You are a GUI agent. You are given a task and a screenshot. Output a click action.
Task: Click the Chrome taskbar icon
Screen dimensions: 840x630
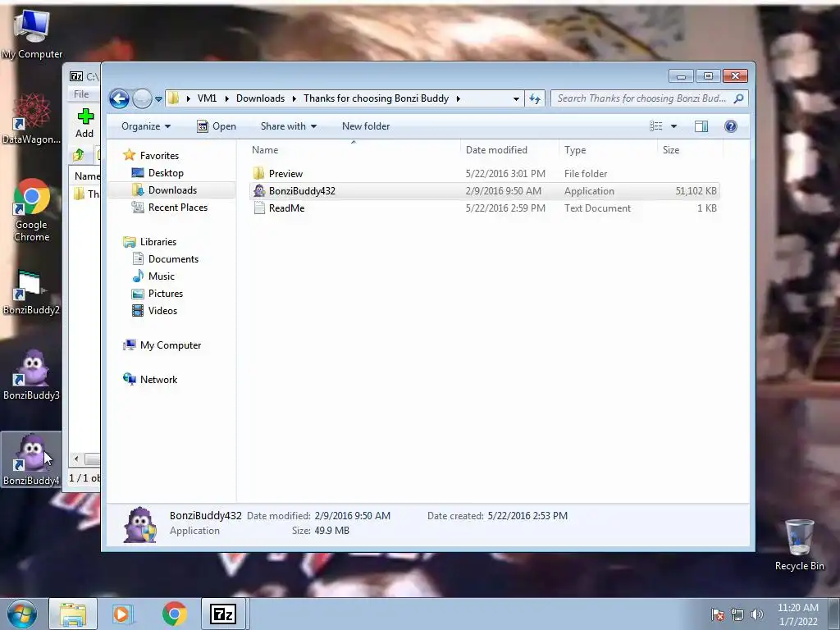coord(174,614)
